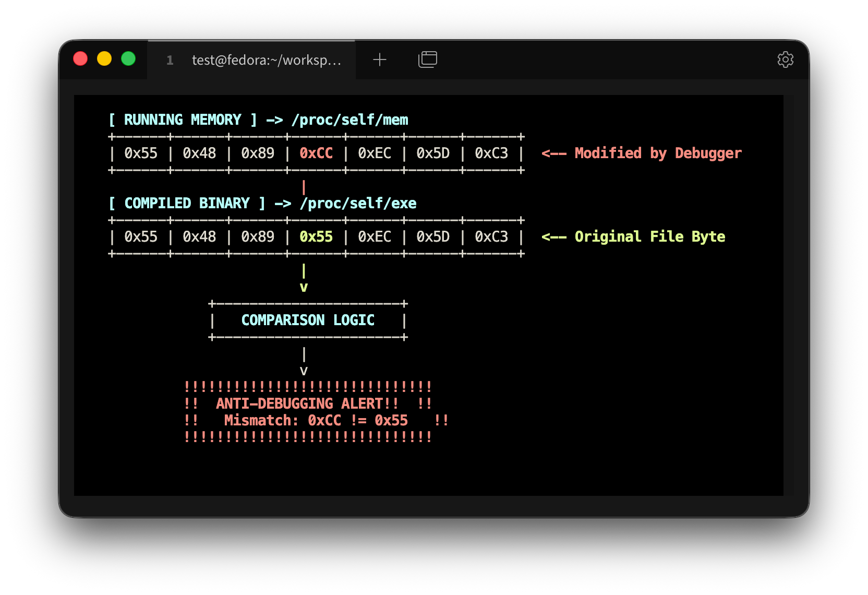868x595 pixels.
Task: Click the yellow minimize window button
Action: (x=104, y=58)
